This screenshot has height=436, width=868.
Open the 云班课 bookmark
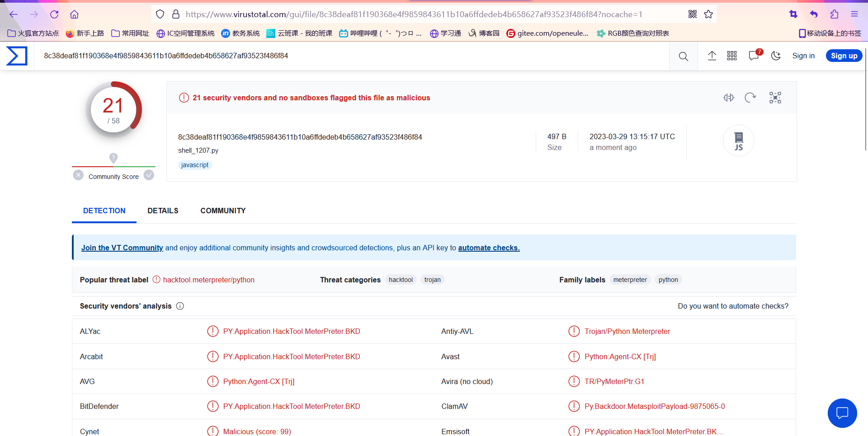click(299, 33)
